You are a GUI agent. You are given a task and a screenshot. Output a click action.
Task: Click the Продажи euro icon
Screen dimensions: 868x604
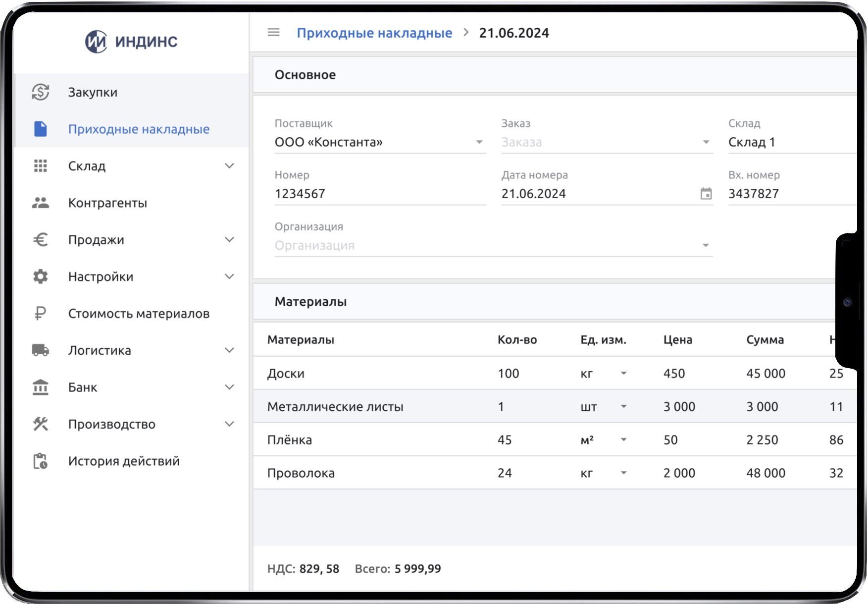tap(41, 239)
